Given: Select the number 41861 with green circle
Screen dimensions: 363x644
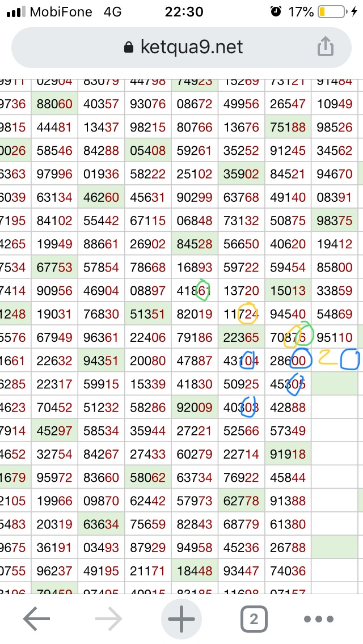Looking at the screenshot, I should [195, 291].
